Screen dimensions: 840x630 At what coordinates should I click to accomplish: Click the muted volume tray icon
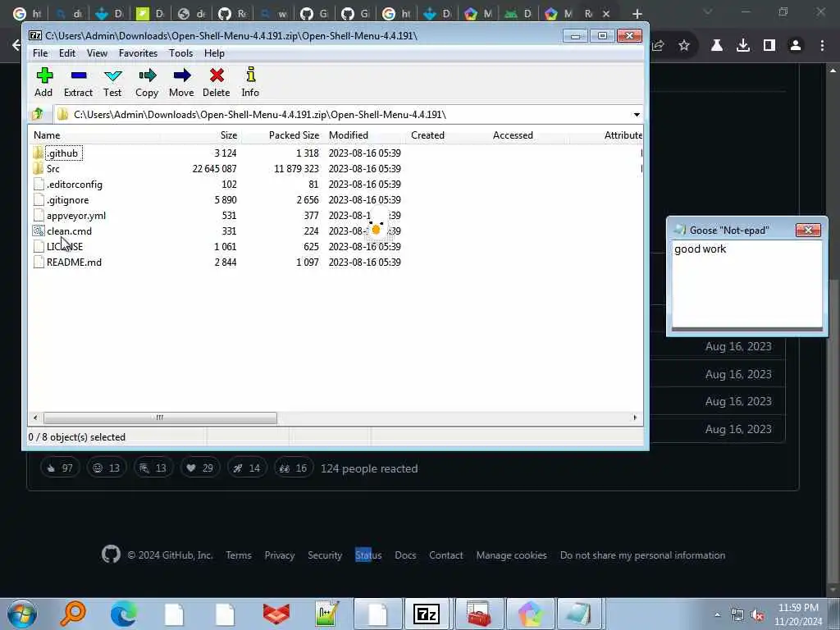pyautogui.click(x=757, y=615)
